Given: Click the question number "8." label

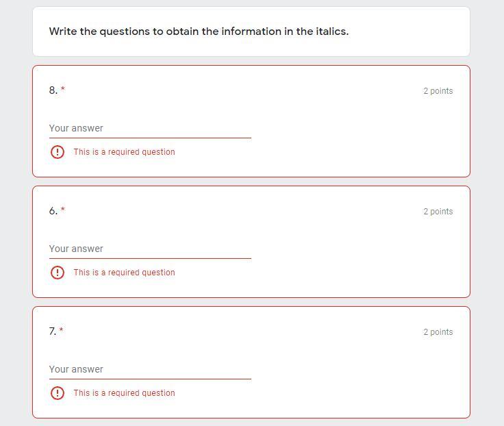Looking at the screenshot, I should pyautogui.click(x=53, y=90).
